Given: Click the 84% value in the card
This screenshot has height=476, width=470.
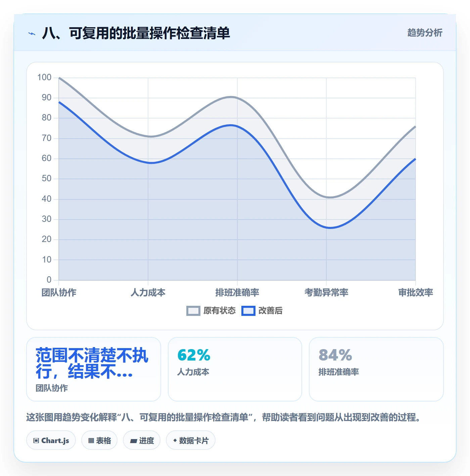Looking at the screenshot, I should click(x=335, y=355).
